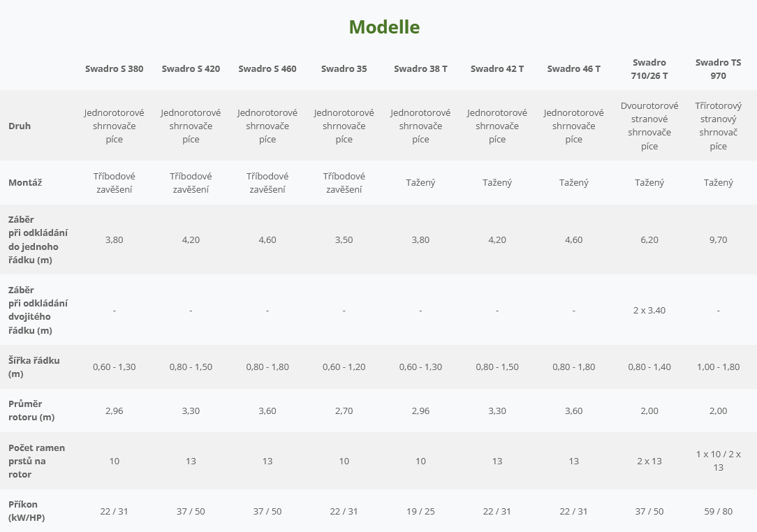The image size is (757, 532).
Task: Click the 2,70 rotor diameter value
Action: point(344,411)
